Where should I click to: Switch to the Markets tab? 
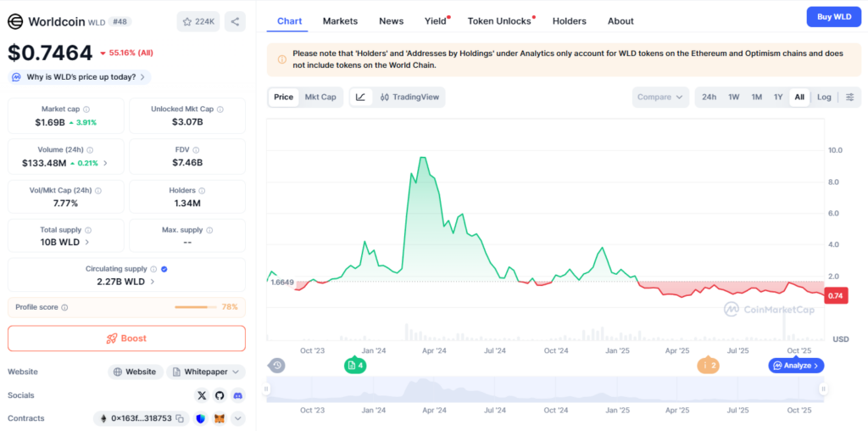click(x=340, y=20)
